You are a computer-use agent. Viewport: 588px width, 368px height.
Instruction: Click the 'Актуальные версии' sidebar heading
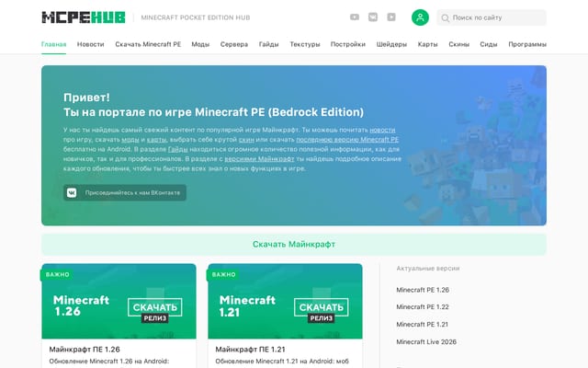[x=428, y=268]
